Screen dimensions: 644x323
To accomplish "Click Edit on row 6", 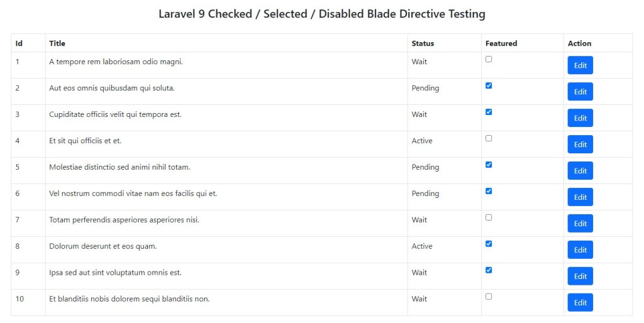I will click(580, 197).
